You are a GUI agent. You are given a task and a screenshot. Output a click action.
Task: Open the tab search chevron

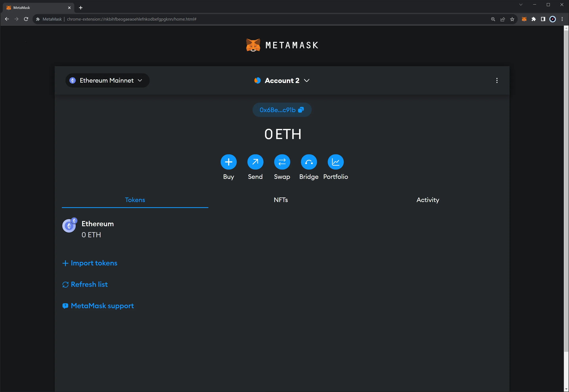521,5
